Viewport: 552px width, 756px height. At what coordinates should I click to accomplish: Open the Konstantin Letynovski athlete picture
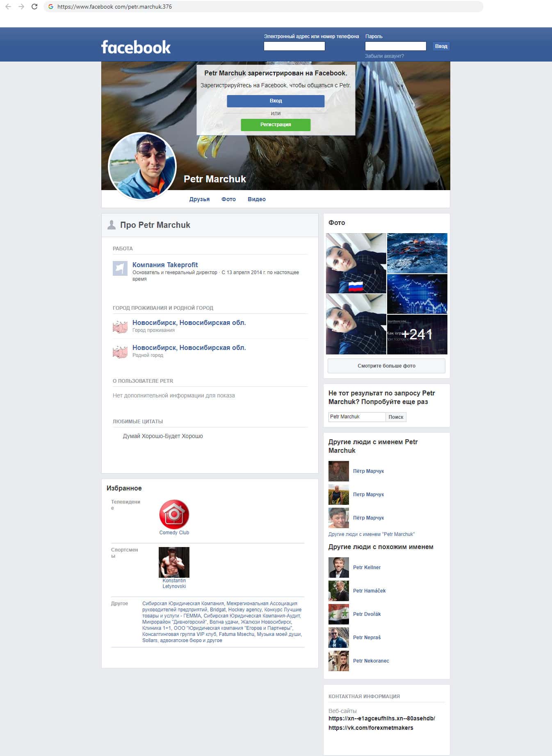point(174,562)
